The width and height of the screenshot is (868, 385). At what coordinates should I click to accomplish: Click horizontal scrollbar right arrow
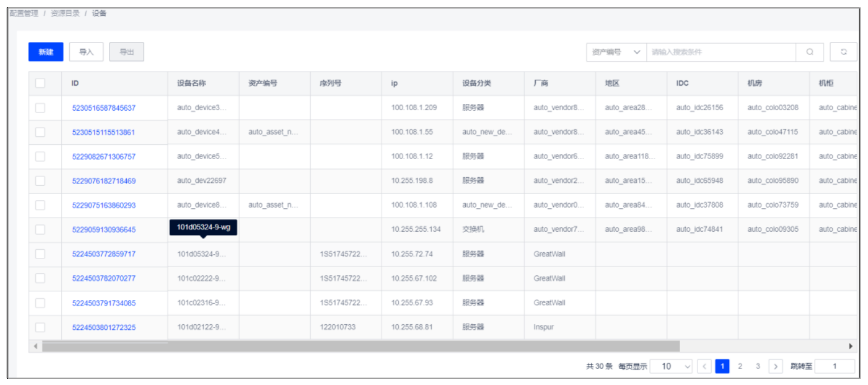click(851, 346)
